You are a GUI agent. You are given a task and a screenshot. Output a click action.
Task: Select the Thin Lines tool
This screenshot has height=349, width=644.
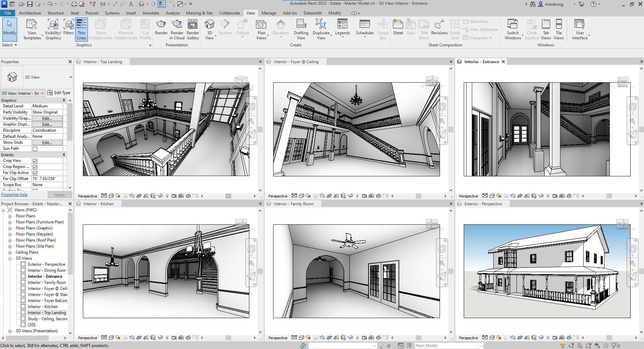tap(81, 29)
